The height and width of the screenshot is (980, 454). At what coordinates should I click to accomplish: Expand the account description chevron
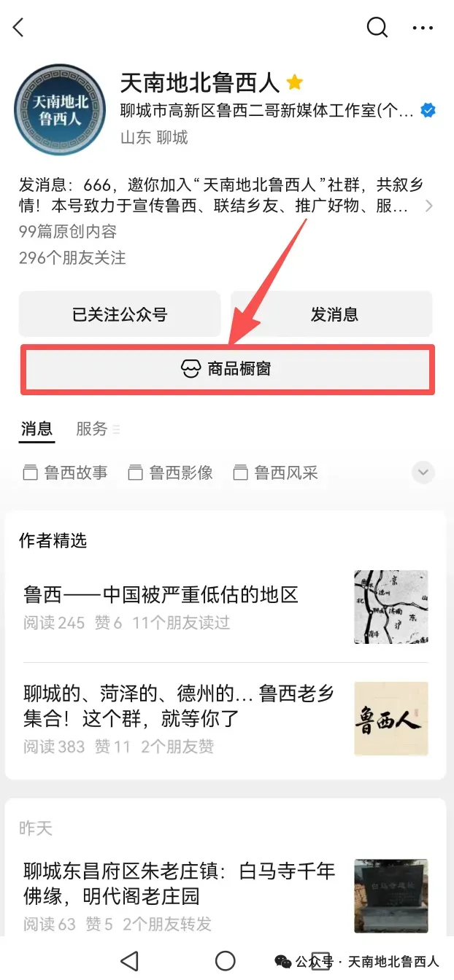click(429, 206)
